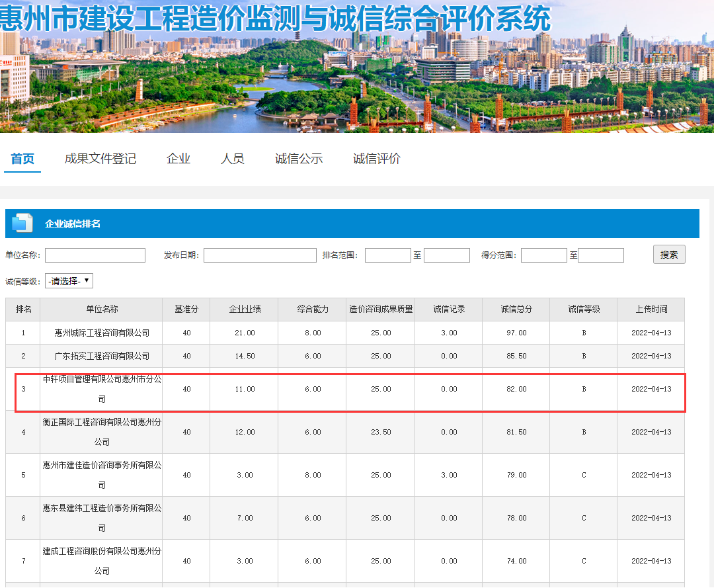Select the 诚信公示 navigation item

pyautogui.click(x=299, y=159)
